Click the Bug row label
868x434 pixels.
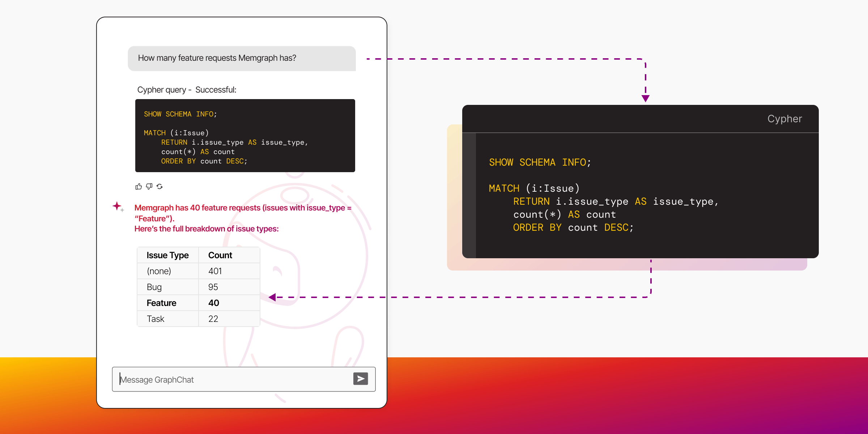click(154, 287)
